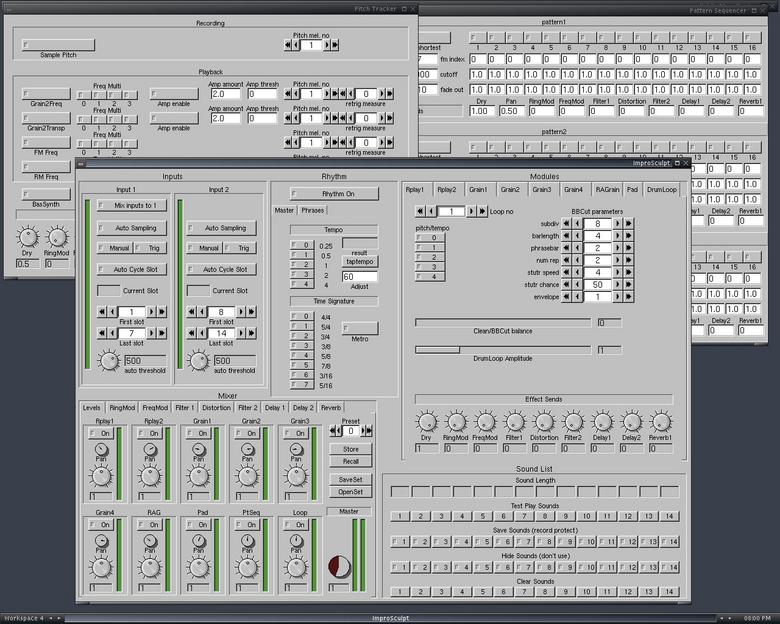
Task: Increase the subdiv value by one step
Action: tap(618, 224)
